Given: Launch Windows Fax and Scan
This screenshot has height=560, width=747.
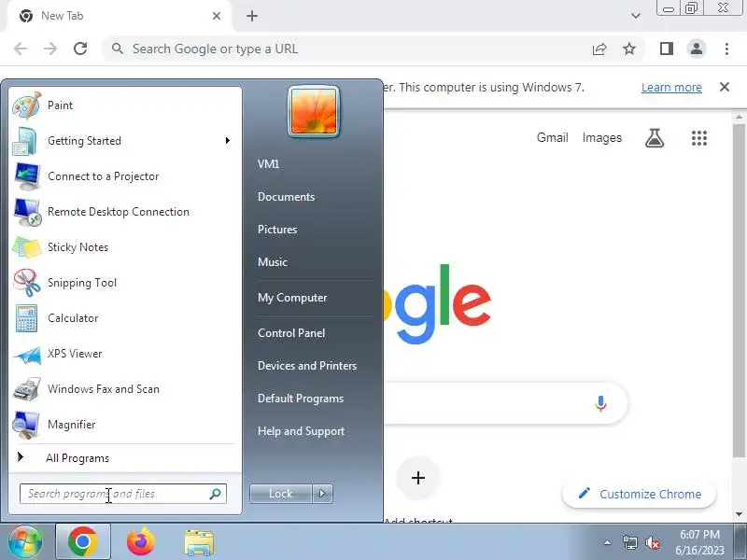Looking at the screenshot, I should point(125,389).
